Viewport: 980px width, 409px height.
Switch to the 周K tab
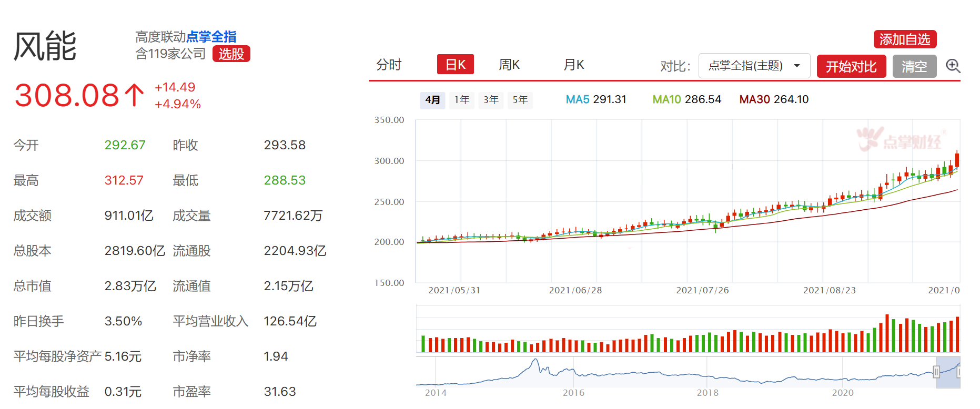[x=509, y=65]
